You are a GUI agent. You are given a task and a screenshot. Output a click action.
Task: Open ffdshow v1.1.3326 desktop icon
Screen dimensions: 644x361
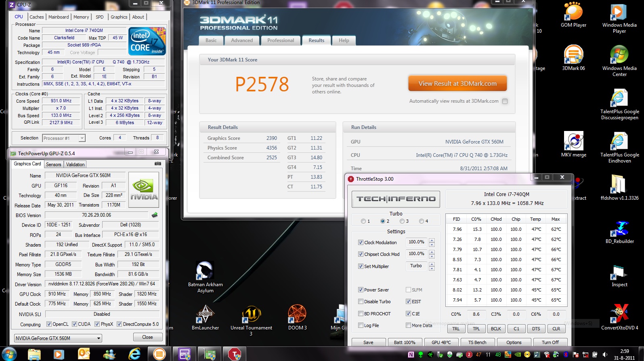click(x=619, y=188)
